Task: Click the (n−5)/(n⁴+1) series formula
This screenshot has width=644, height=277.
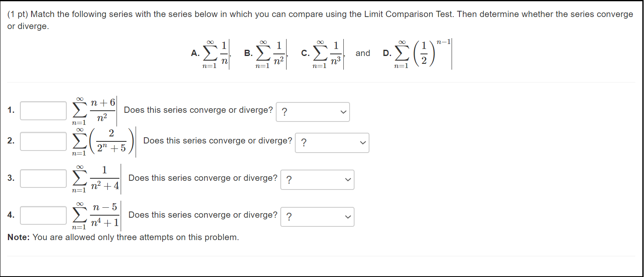Action: point(96,216)
